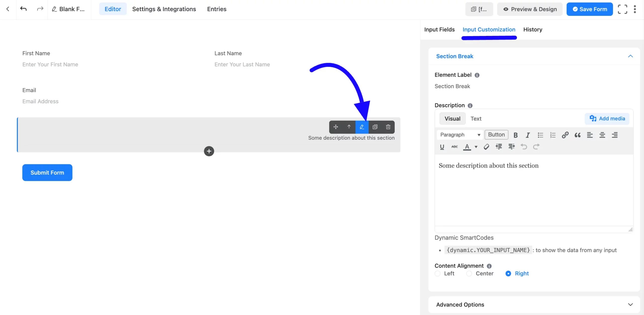644x315 pixels.
Task: Open the Input Fields tab
Action: (439, 30)
